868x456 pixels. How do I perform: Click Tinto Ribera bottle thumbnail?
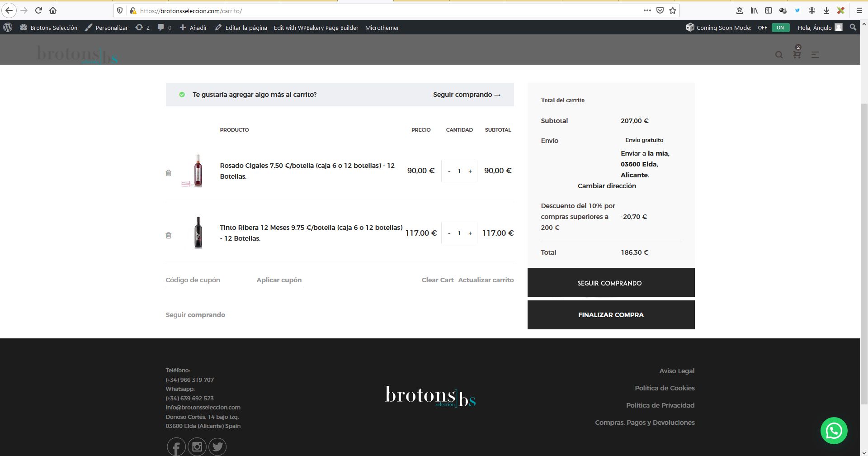pos(198,233)
